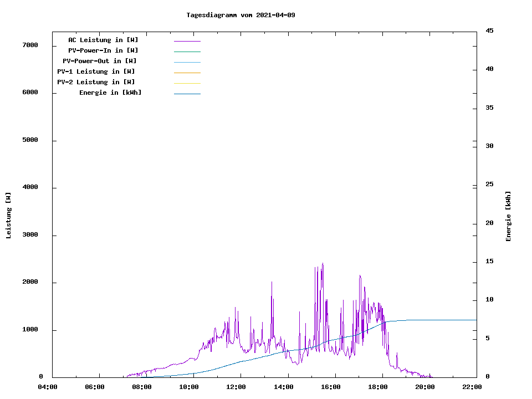
Task: Click the 7000 value on the power axis
Action: [30, 45]
